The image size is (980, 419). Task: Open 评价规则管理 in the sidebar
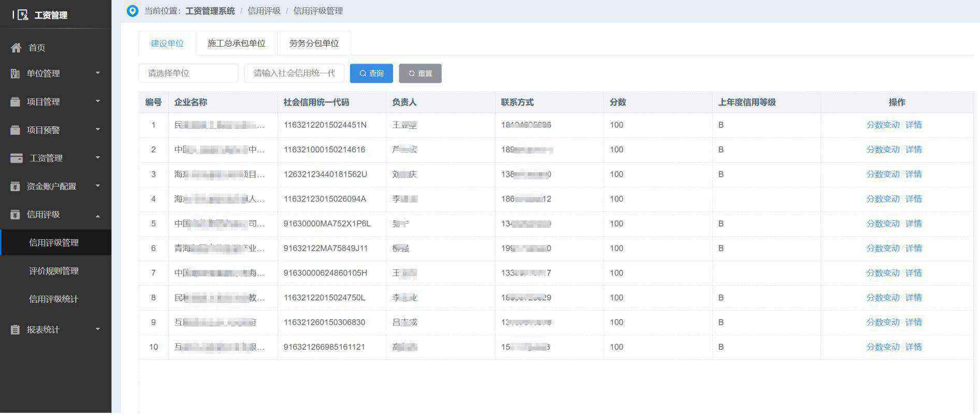coord(54,271)
